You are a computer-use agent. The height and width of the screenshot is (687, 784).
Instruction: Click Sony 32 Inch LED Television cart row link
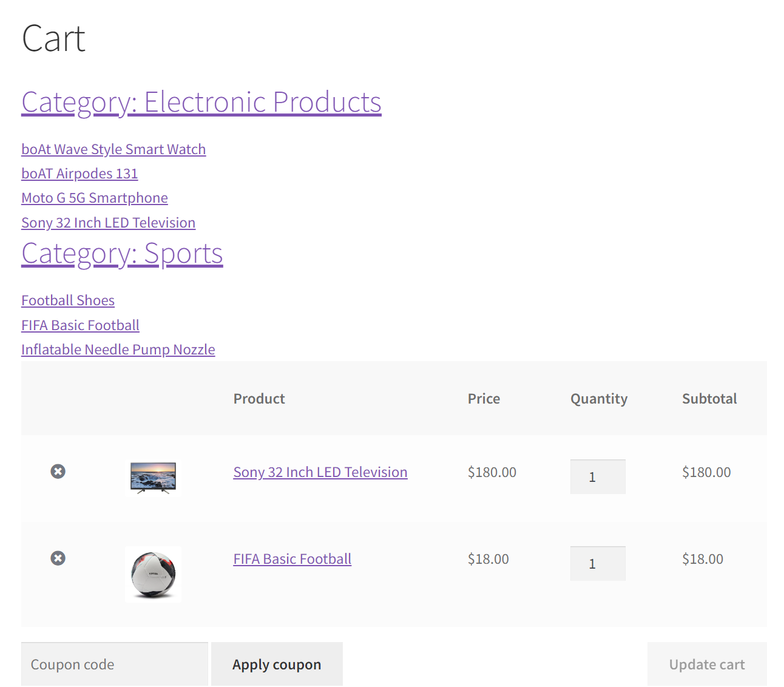[x=320, y=472]
